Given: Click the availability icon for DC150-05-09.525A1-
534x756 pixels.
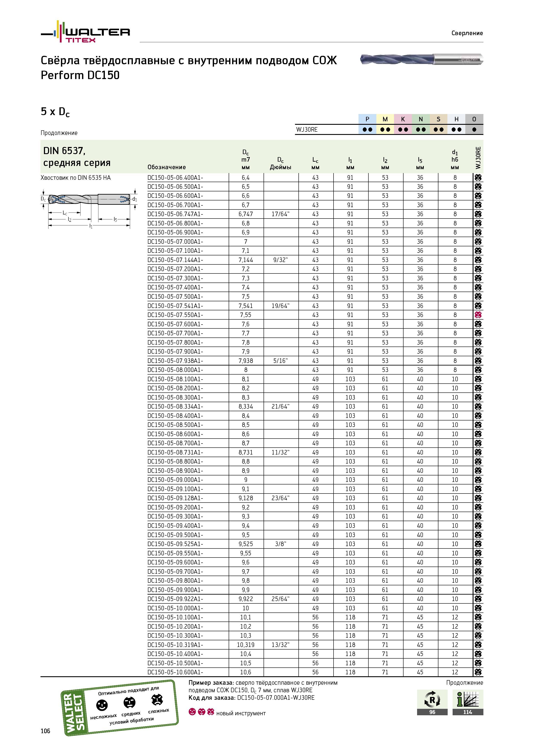Looking at the screenshot, I should [x=478, y=544].
